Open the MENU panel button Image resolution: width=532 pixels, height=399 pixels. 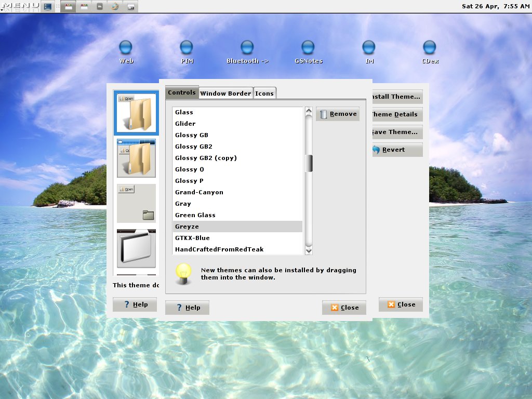[x=20, y=6]
